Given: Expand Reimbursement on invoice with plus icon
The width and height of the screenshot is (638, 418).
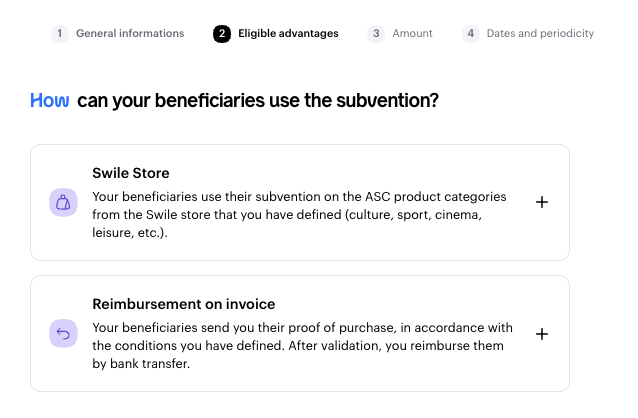Looking at the screenshot, I should 542,334.
